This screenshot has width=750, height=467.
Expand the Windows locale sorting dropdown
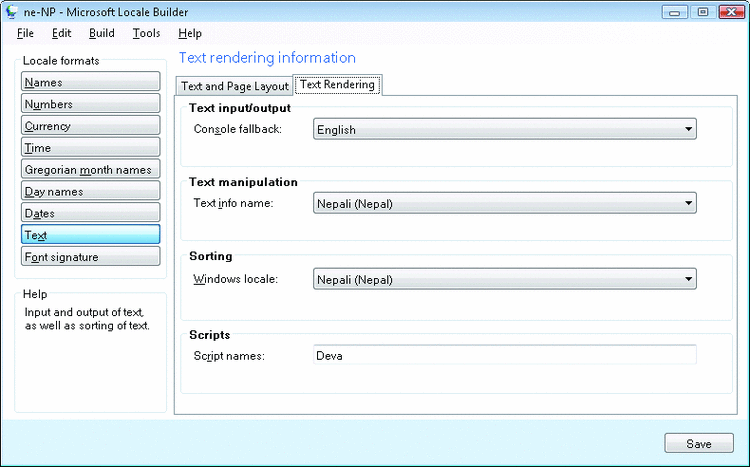pos(505,279)
